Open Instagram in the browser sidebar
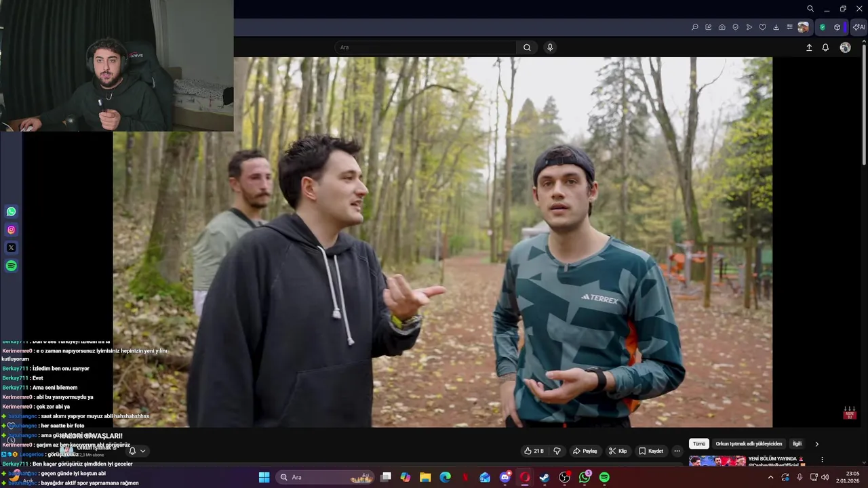The width and height of the screenshot is (868, 488). point(11,230)
